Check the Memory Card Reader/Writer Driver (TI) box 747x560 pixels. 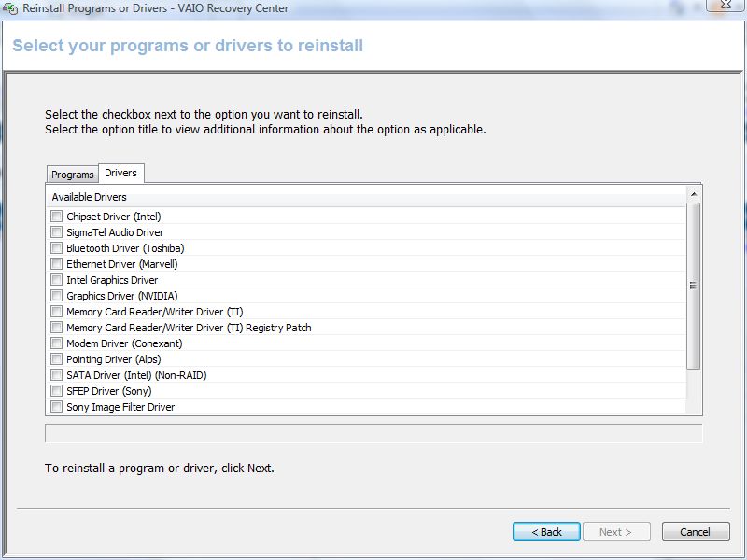(x=57, y=312)
